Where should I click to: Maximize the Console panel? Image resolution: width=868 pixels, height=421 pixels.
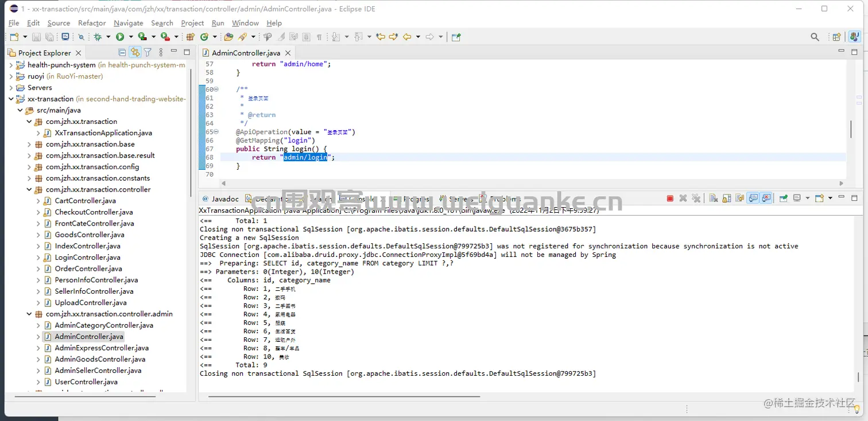pyautogui.click(x=854, y=198)
